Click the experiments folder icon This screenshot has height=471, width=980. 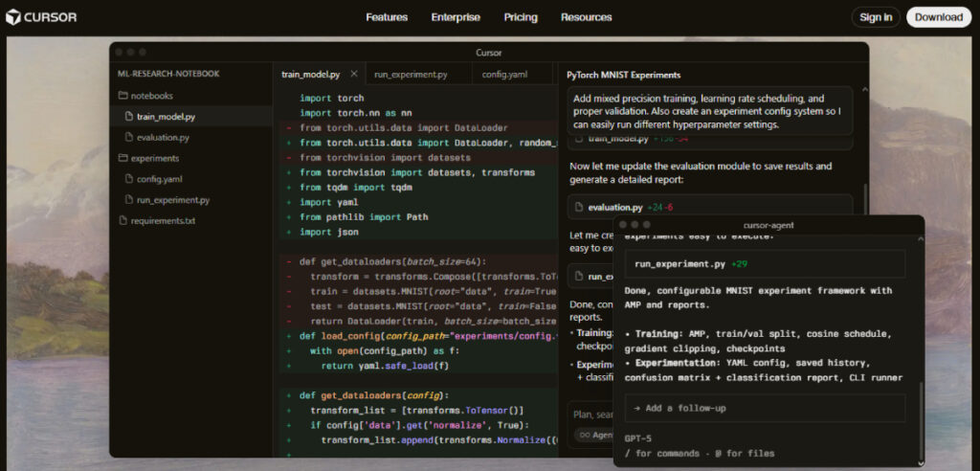(x=122, y=158)
